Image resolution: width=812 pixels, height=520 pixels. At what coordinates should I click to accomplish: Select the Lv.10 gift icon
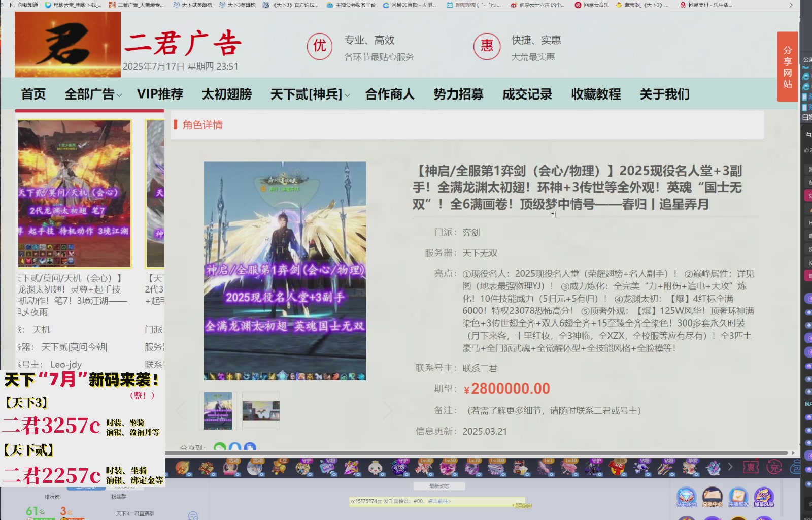569,467
